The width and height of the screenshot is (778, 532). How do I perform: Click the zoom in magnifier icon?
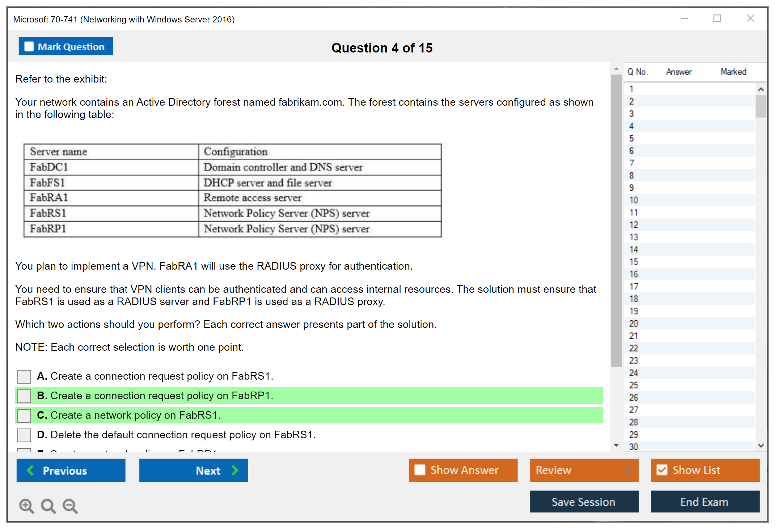click(26, 506)
